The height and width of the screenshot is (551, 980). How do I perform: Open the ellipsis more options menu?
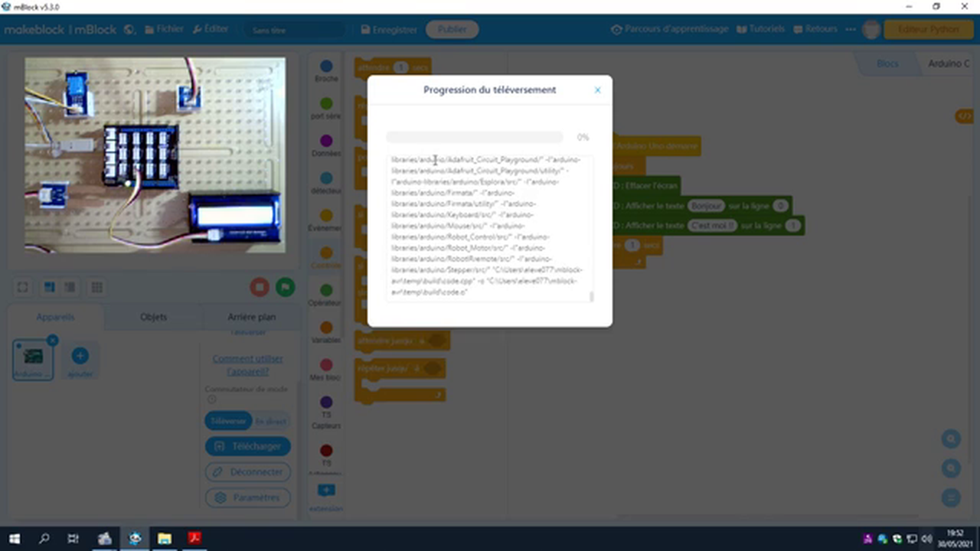850,29
